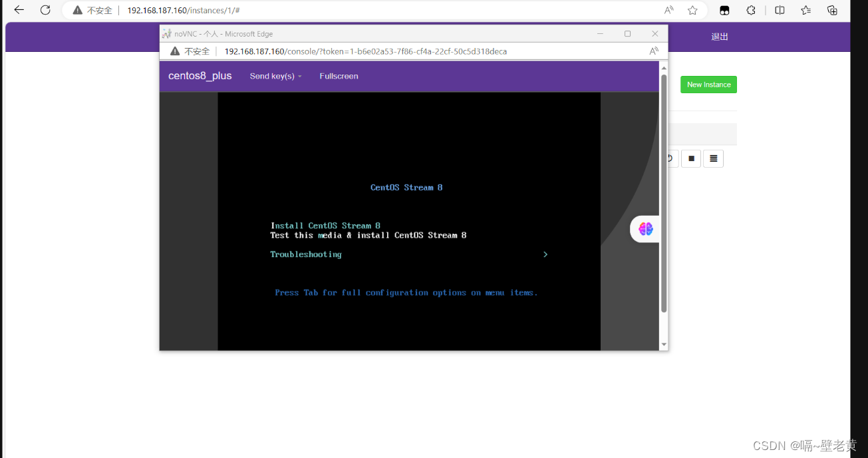Click the New instance button
868x458 pixels.
708,85
